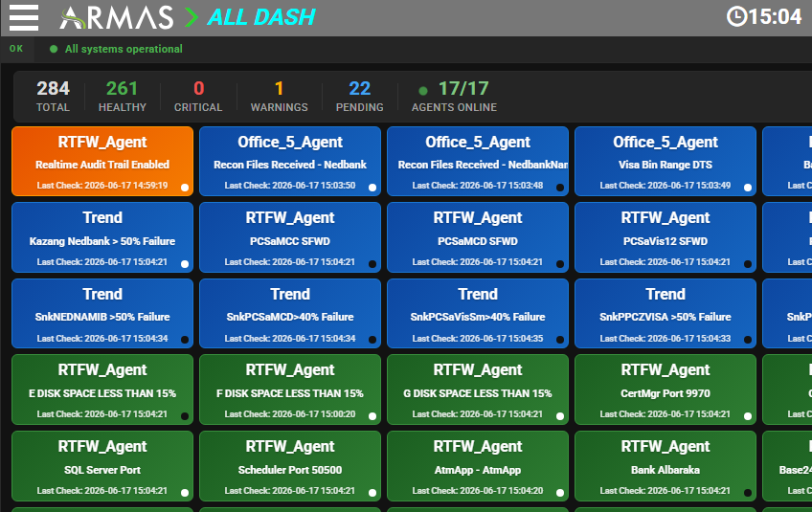The height and width of the screenshot is (512, 812).
Task: Click the green agents online indicator dot
Action: pos(423,91)
